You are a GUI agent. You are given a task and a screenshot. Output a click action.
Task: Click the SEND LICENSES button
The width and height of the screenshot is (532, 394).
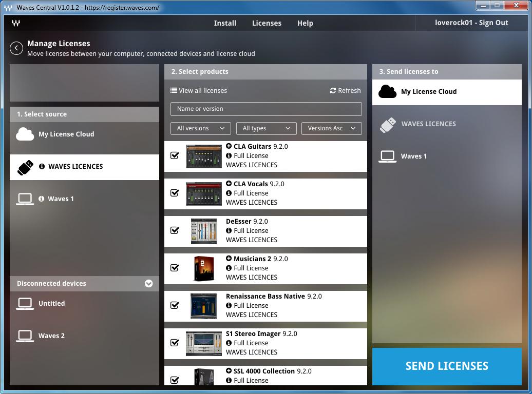click(x=447, y=366)
